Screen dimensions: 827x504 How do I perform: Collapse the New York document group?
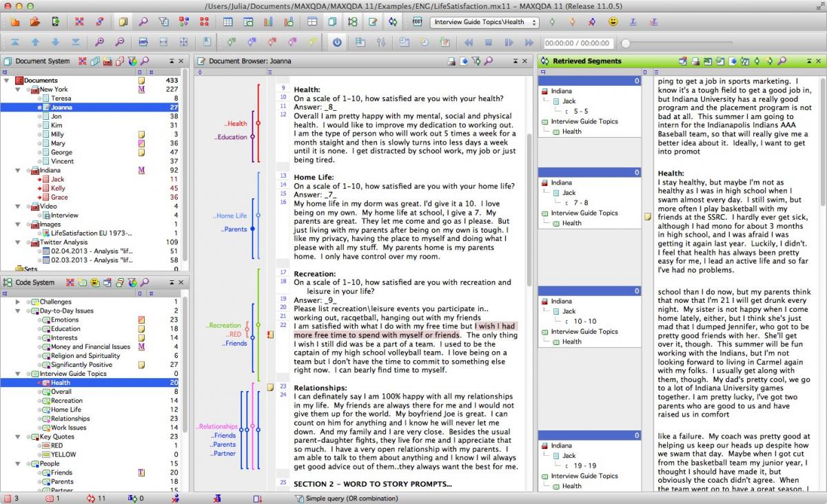pos(17,90)
